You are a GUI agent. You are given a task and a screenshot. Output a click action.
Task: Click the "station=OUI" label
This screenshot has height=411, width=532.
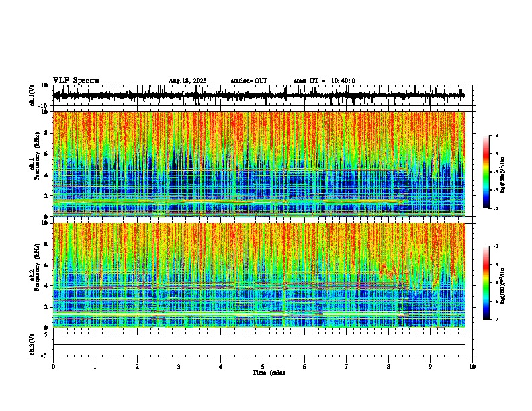click(249, 81)
